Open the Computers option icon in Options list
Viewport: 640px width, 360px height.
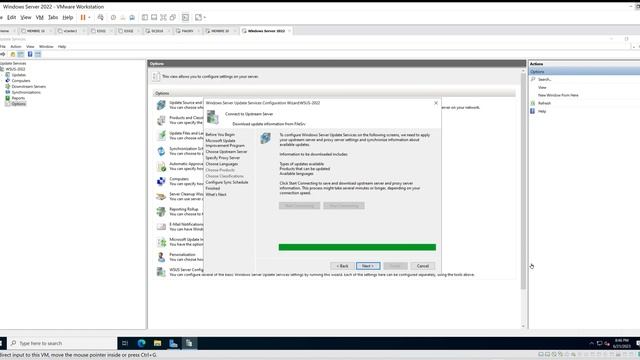click(x=161, y=181)
